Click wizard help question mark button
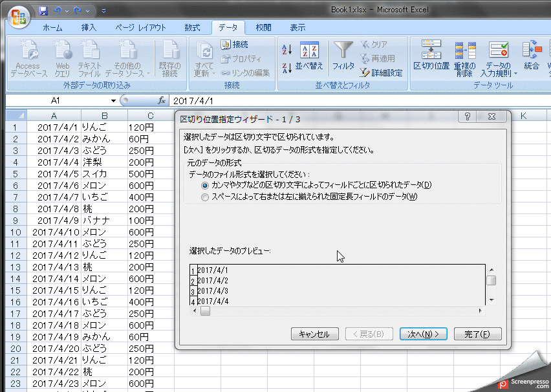Viewport: 551px width, 392px height. pyautogui.click(x=467, y=116)
